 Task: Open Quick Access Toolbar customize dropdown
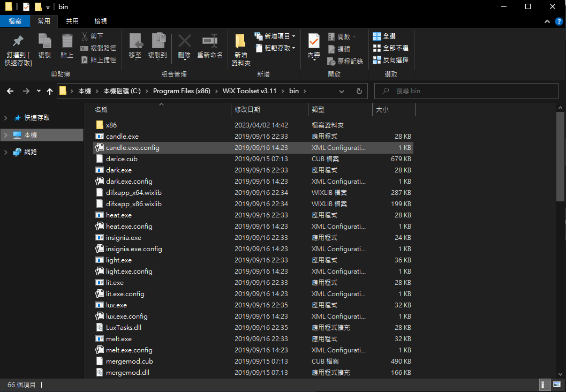pos(48,7)
